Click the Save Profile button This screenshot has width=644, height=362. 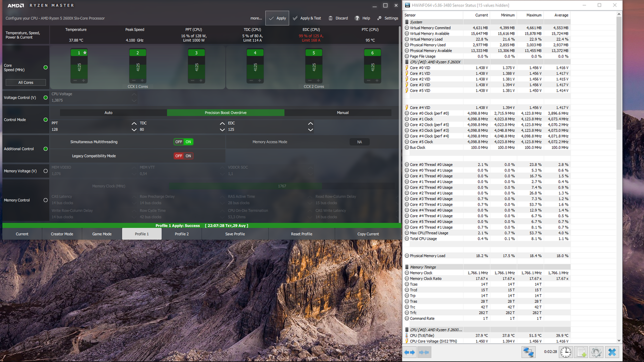(x=235, y=234)
